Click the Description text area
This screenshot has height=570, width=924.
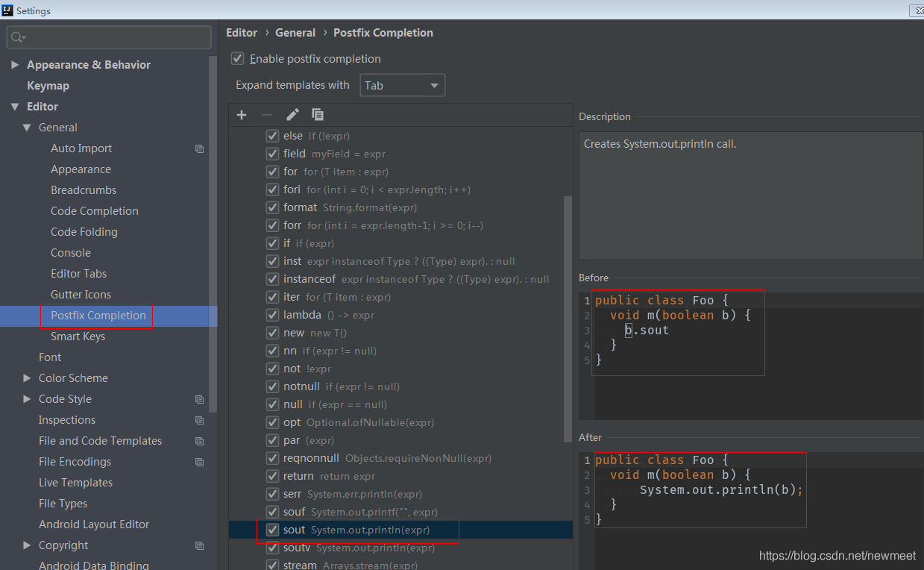tap(751, 195)
